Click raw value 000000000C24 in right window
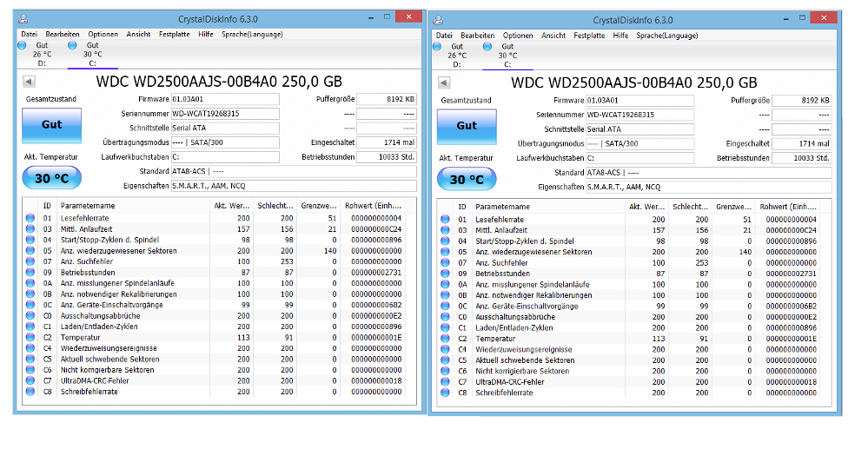 point(792,230)
